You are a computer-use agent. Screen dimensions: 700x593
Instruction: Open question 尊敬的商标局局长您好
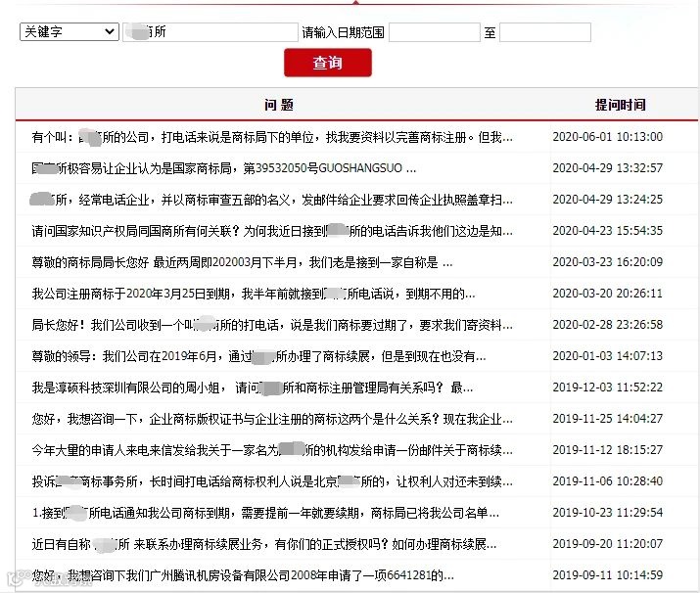click(x=242, y=262)
